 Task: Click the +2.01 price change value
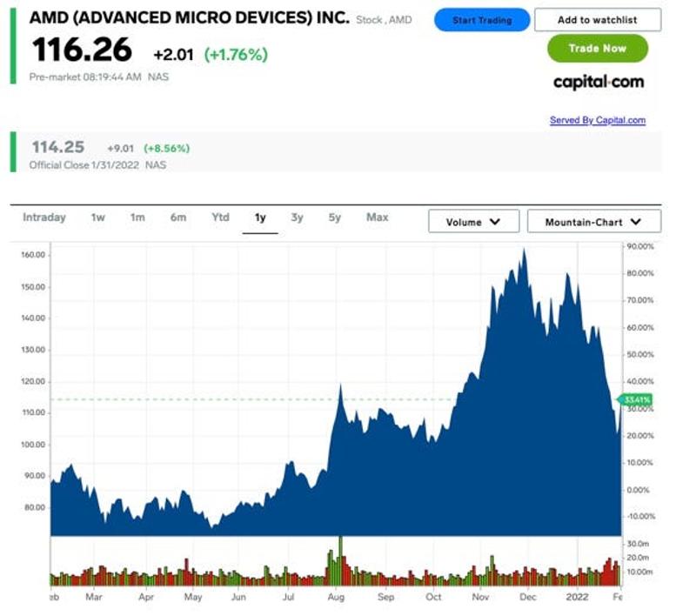pos(173,55)
